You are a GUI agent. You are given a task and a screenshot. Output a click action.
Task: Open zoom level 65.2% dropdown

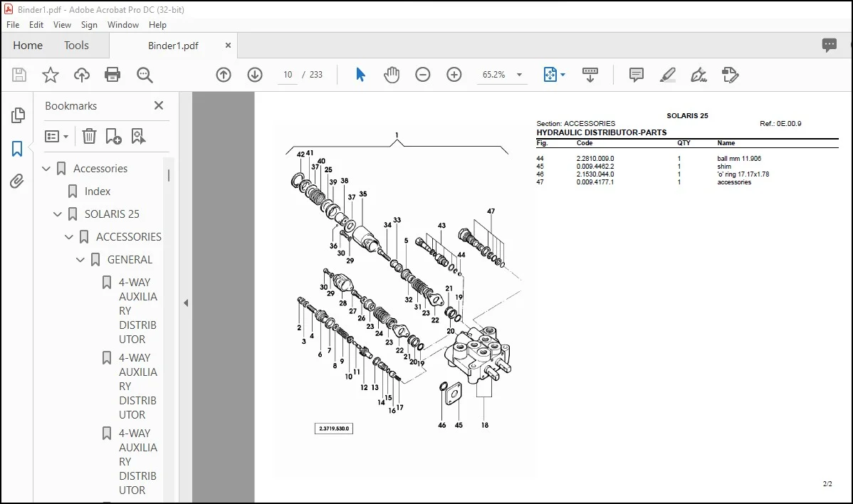tap(520, 75)
